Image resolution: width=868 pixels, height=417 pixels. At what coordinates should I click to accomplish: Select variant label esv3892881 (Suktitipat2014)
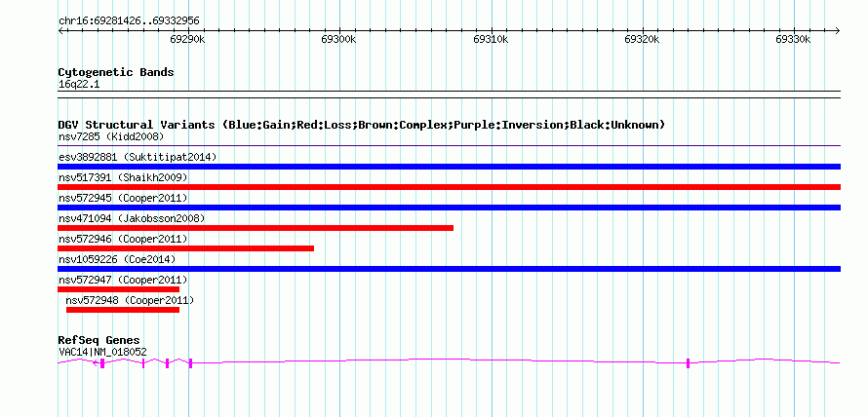coord(138,157)
